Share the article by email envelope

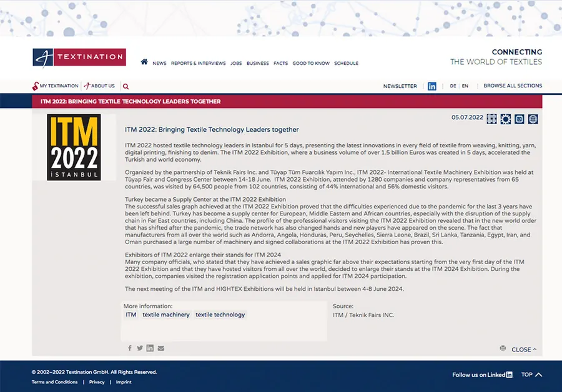(x=161, y=348)
